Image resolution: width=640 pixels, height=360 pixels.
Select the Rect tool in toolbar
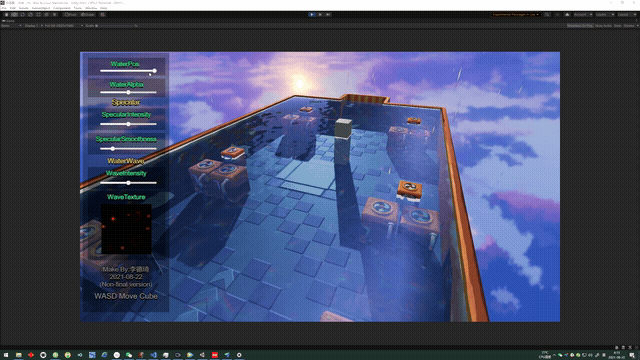[x=38, y=15]
